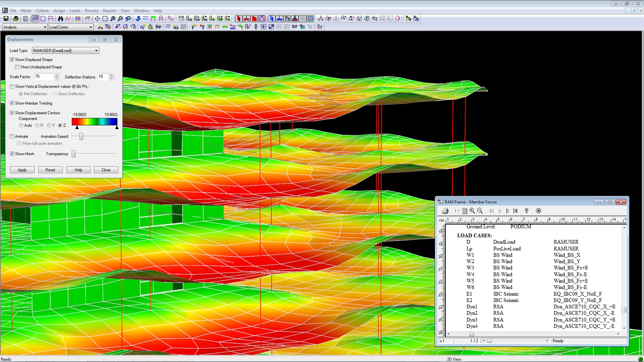Open the Process menu
Image resolution: width=644 pixels, height=362 pixels.
coord(92,11)
